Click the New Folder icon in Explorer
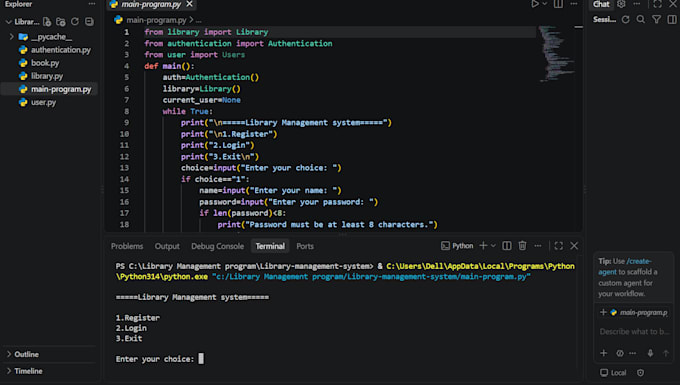Viewport: 680px width, 385px height. pos(61,22)
